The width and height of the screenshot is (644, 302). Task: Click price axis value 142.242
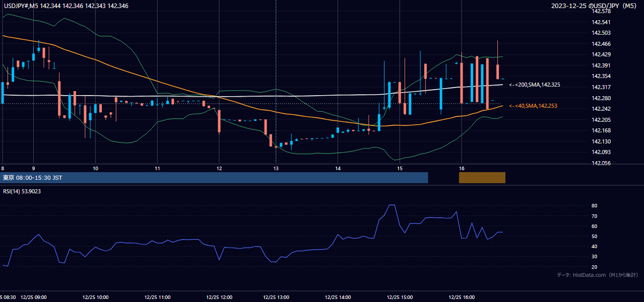click(x=601, y=109)
